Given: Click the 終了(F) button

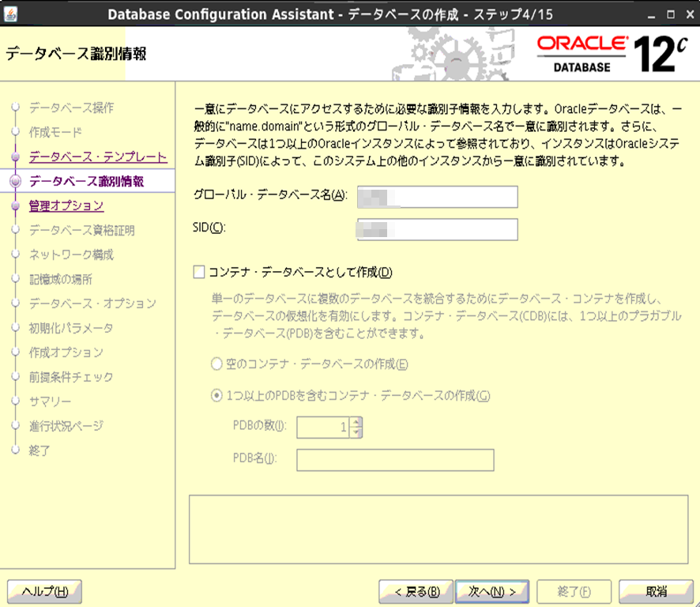Looking at the screenshot, I should [574, 592].
